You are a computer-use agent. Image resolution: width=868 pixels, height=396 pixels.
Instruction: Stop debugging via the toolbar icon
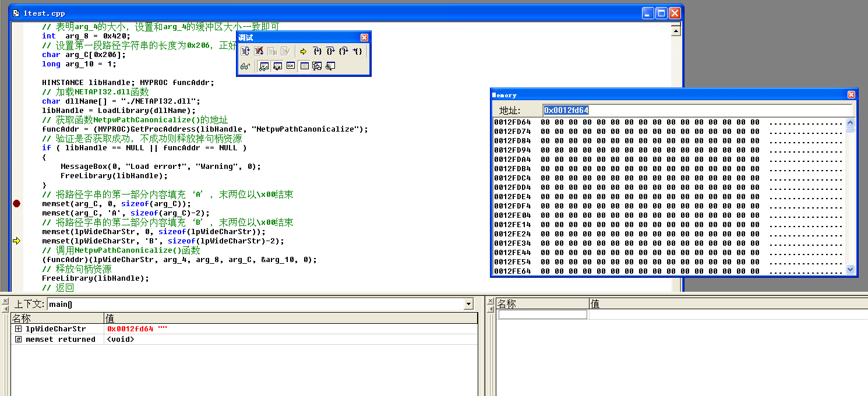click(259, 51)
